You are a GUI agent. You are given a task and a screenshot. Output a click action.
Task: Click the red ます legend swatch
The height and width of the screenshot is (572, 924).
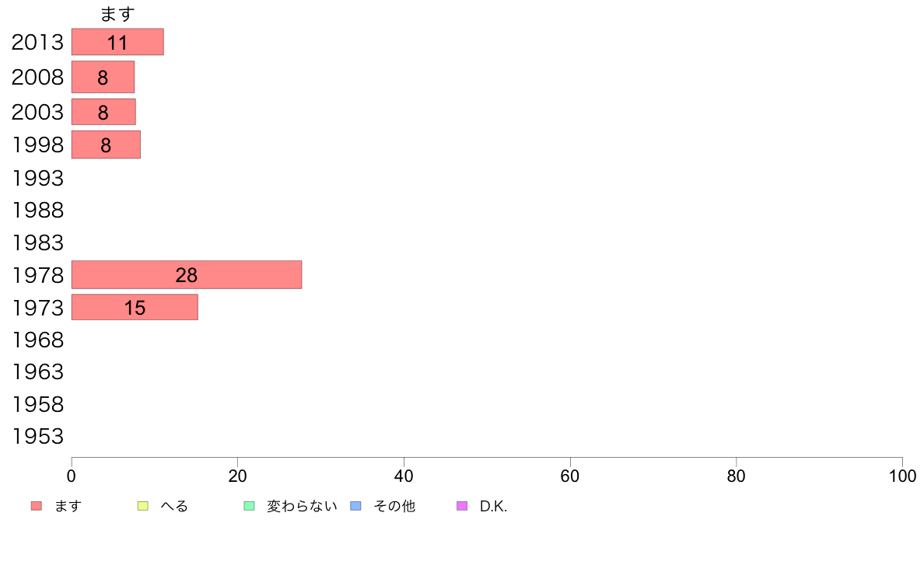(x=37, y=506)
